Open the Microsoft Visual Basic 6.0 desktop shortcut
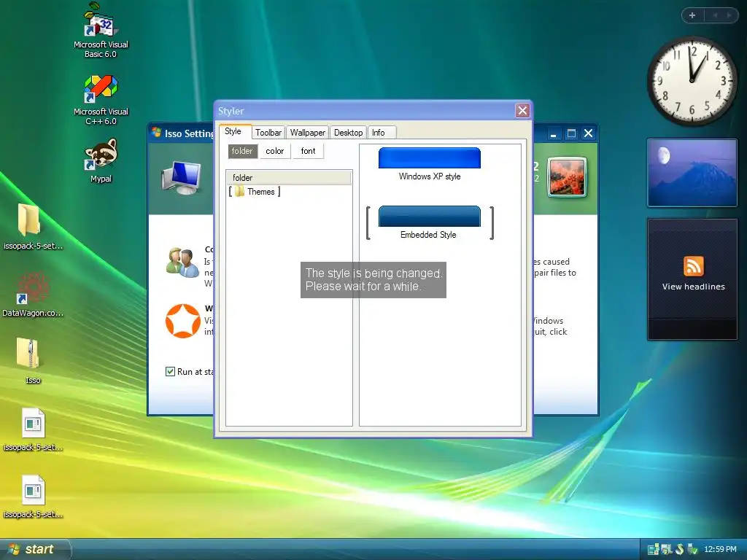Screen dimensions: 747x560 point(101,29)
